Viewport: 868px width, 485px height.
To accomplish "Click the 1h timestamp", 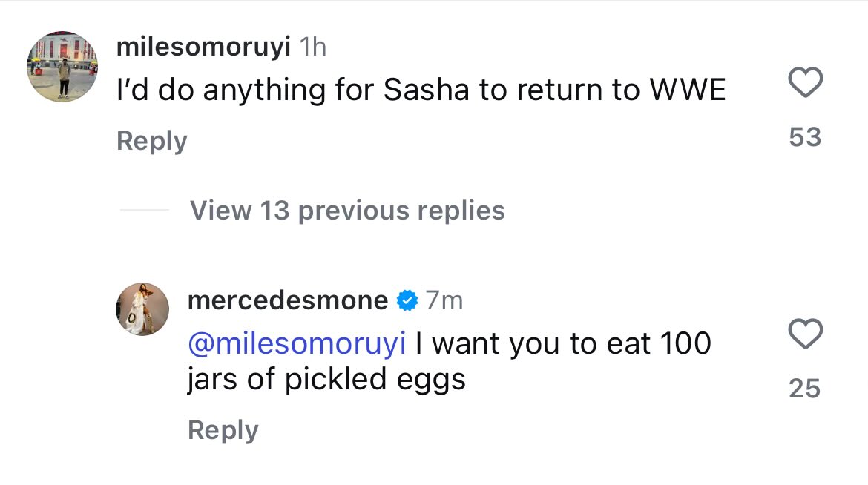I will click(312, 48).
